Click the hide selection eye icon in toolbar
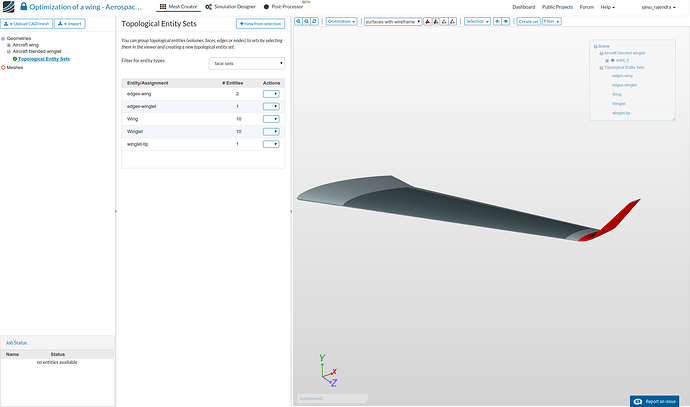The width and height of the screenshot is (690, 407). (497, 21)
